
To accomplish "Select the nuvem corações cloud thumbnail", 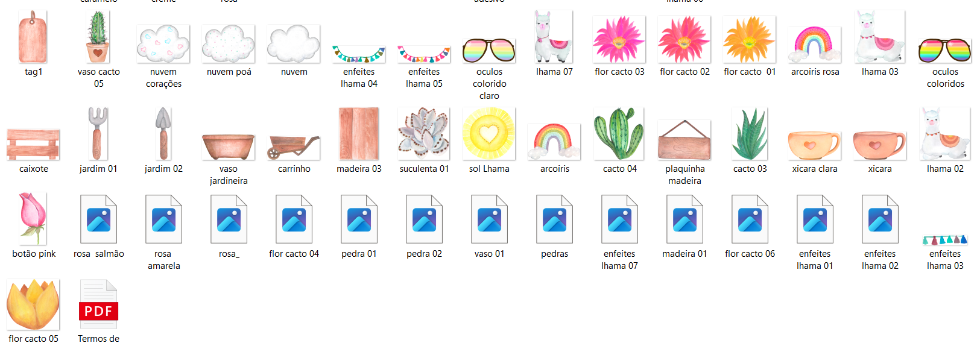I will [163, 44].
